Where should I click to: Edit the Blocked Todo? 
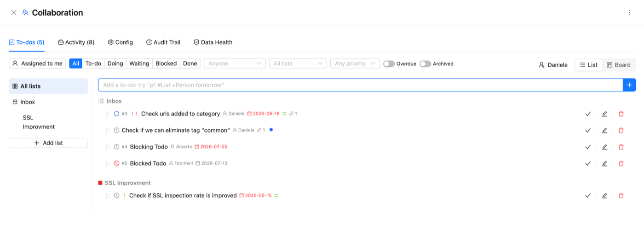604,164
